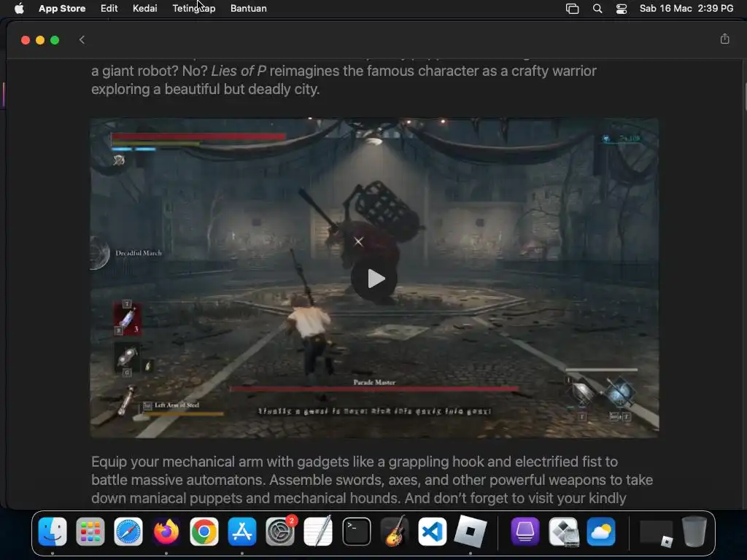Screen dimensions: 747x560
Task: Minimize the window with the yellow button
Action: [40, 40]
